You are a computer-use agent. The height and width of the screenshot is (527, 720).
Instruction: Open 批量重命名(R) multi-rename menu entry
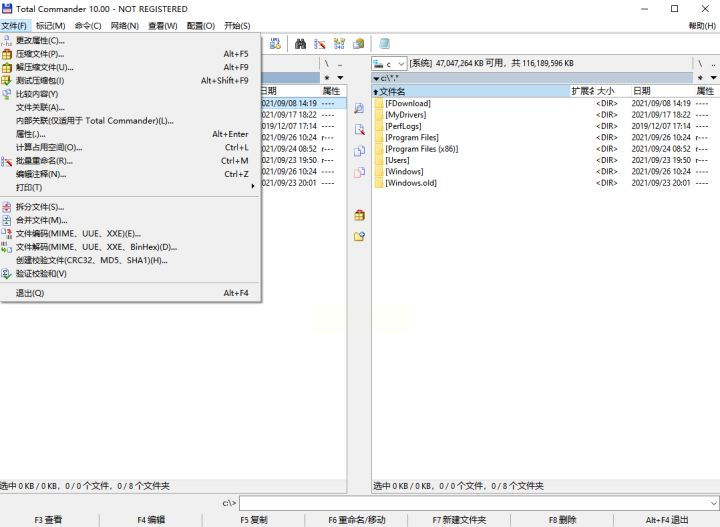click(131, 161)
